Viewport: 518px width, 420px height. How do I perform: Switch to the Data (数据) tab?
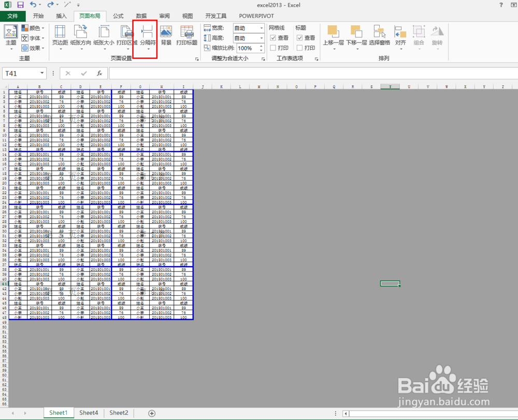[141, 16]
